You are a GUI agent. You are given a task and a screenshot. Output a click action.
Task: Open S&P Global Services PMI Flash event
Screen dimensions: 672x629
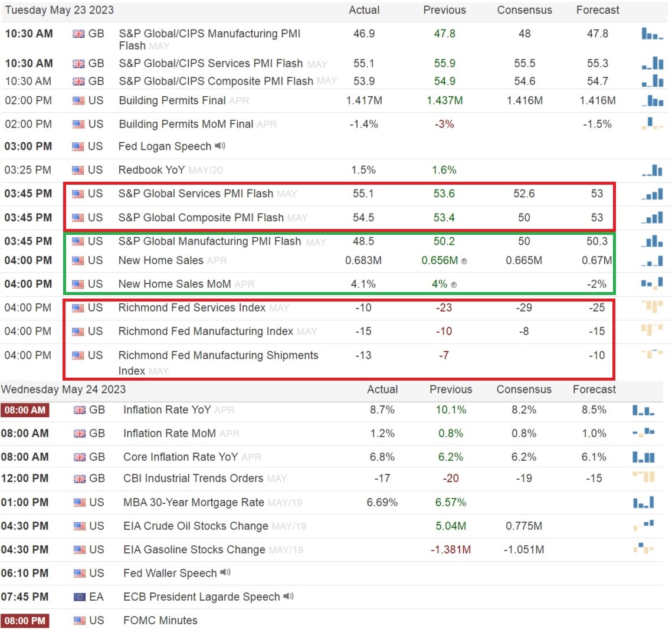coord(195,194)
